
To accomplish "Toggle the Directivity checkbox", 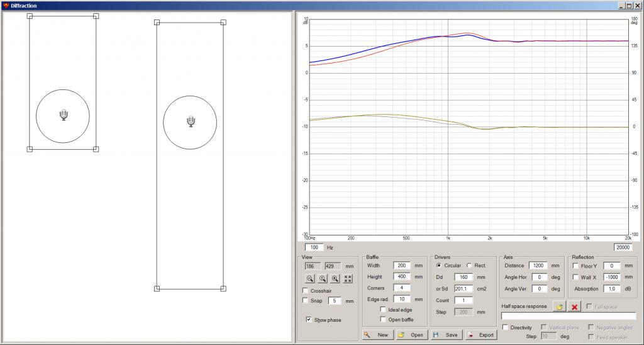I will point(505,327).
